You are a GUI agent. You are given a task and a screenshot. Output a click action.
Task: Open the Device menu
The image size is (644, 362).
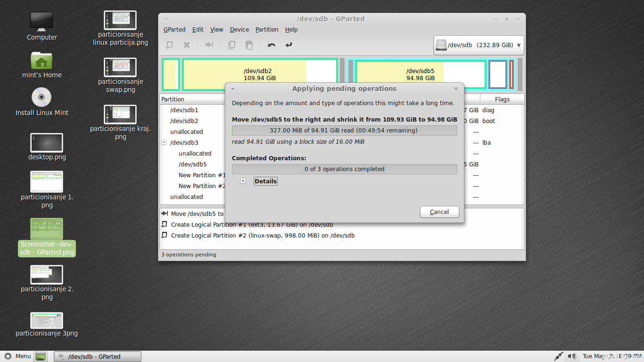tap(239, 29)
